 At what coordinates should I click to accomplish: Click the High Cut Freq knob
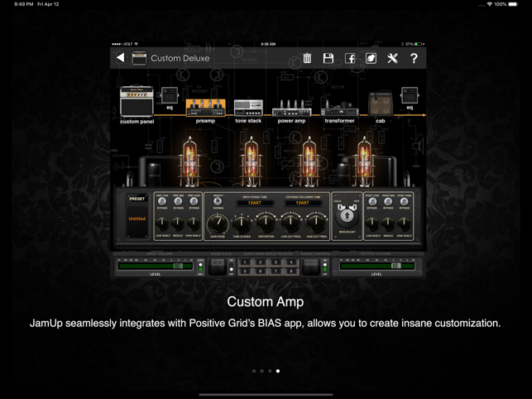(x=316, y=224)
